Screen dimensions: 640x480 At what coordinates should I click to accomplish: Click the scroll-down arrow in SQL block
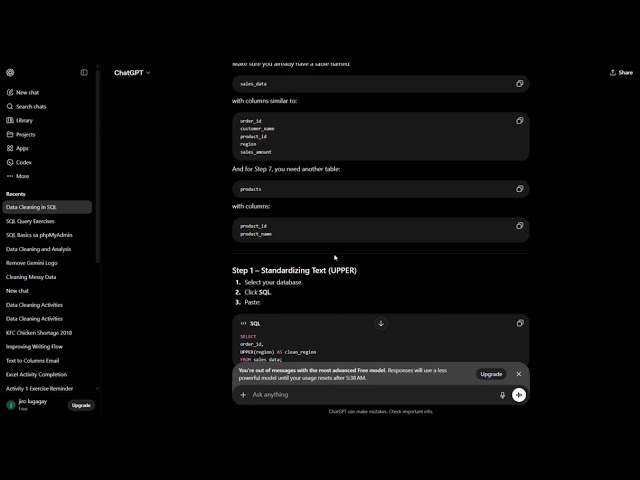(x=381, y=323)
